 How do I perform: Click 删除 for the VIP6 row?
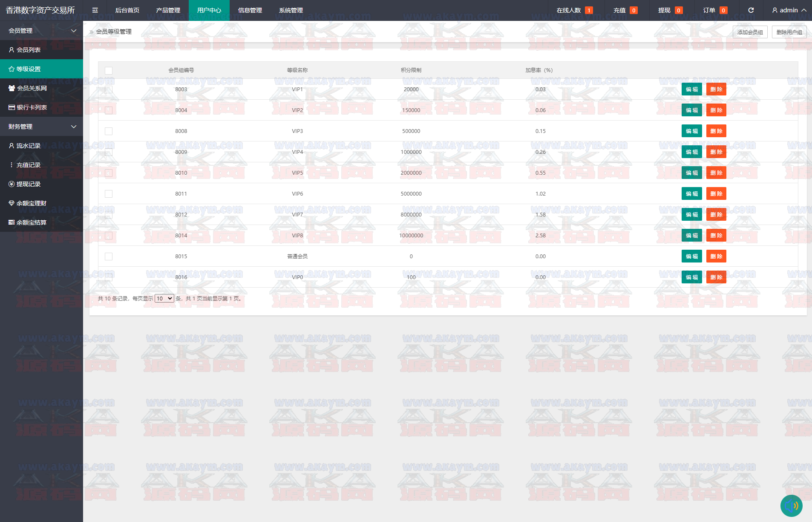tap(716, 194)
